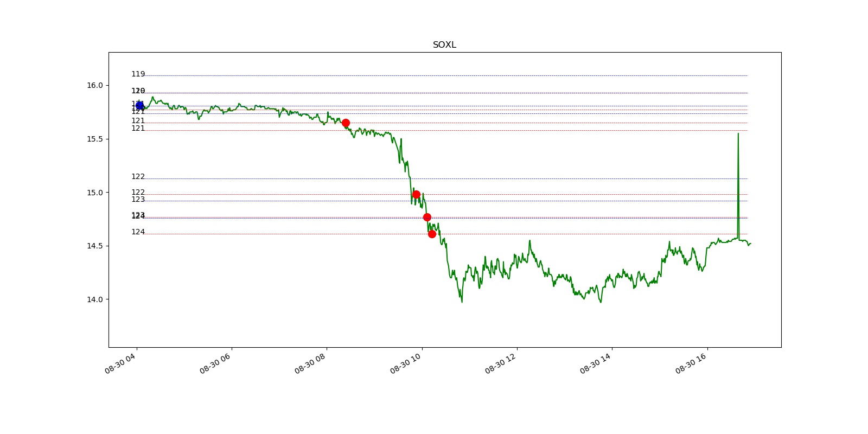Click the red marker near 15.65 price

coord(346,123)
